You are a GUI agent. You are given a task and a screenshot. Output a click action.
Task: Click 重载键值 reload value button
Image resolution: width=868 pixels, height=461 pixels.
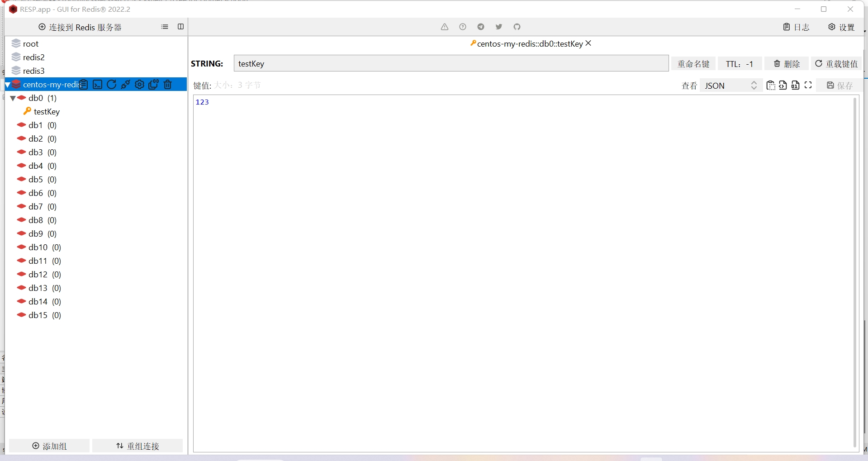837,64
